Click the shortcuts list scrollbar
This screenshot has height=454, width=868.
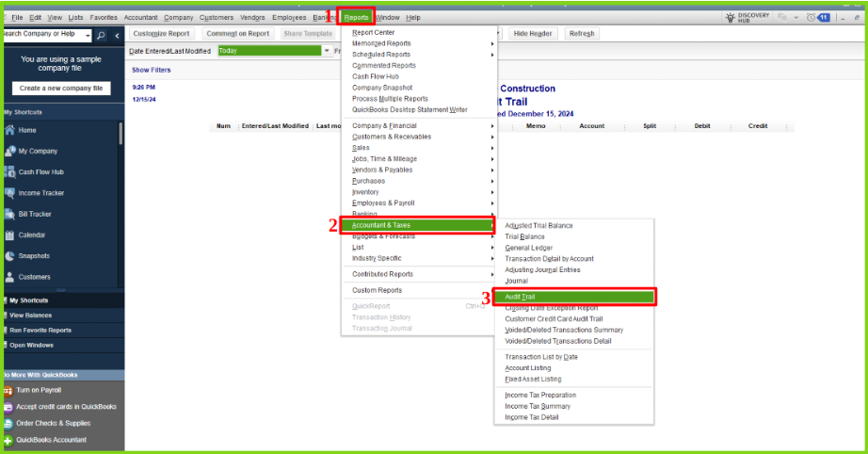point(121,134)
